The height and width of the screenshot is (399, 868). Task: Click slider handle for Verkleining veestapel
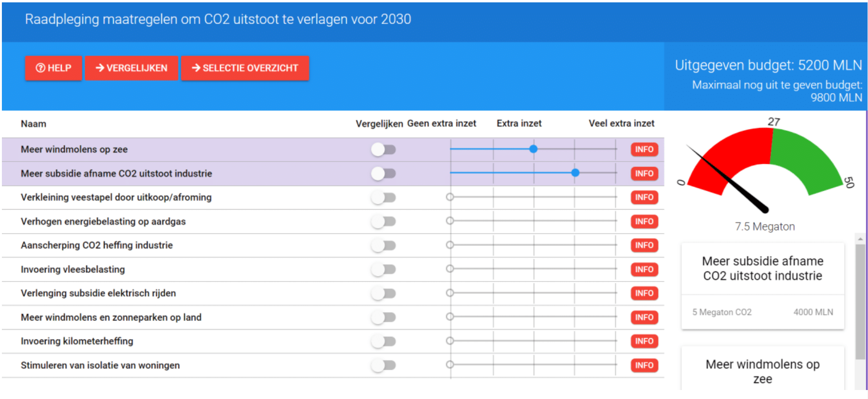coord(450,197)
